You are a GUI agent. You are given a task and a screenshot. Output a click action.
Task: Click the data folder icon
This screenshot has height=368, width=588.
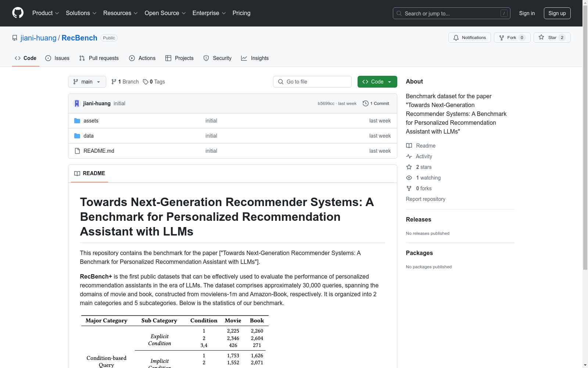click(x=77, y=136)
